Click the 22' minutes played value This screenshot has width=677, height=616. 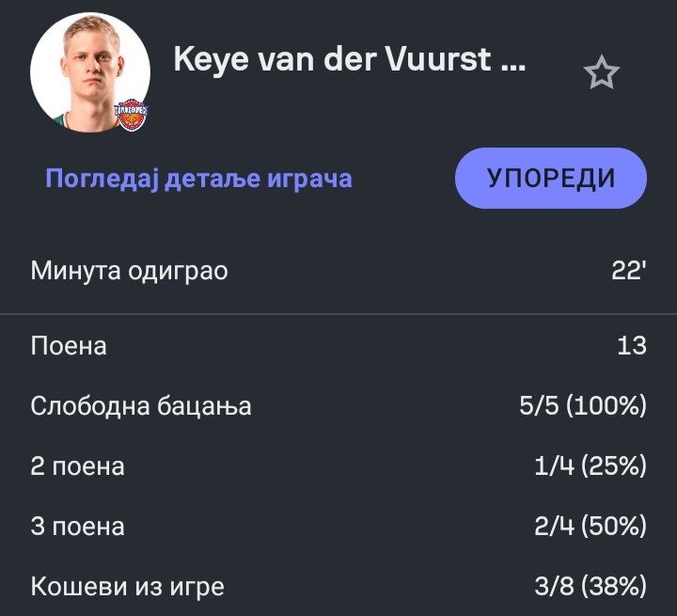pos(628,272)
